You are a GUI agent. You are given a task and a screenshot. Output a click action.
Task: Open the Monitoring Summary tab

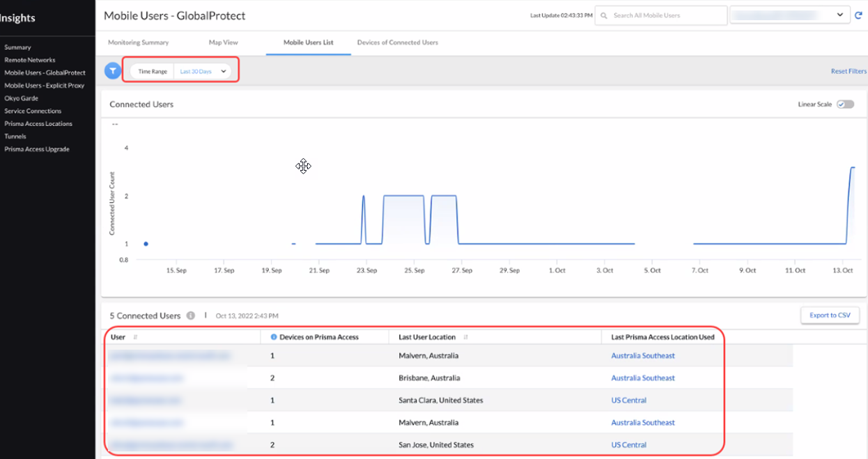[x=138, y=42]
